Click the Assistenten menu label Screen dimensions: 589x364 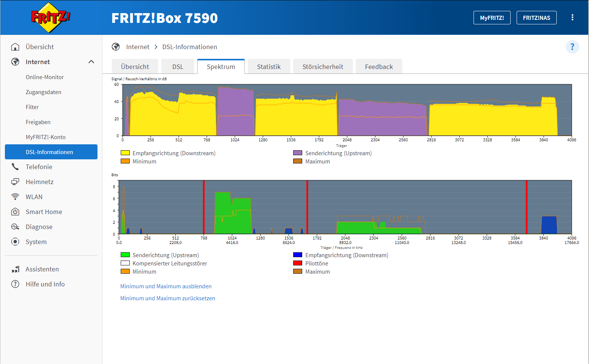tap(42, 269)
